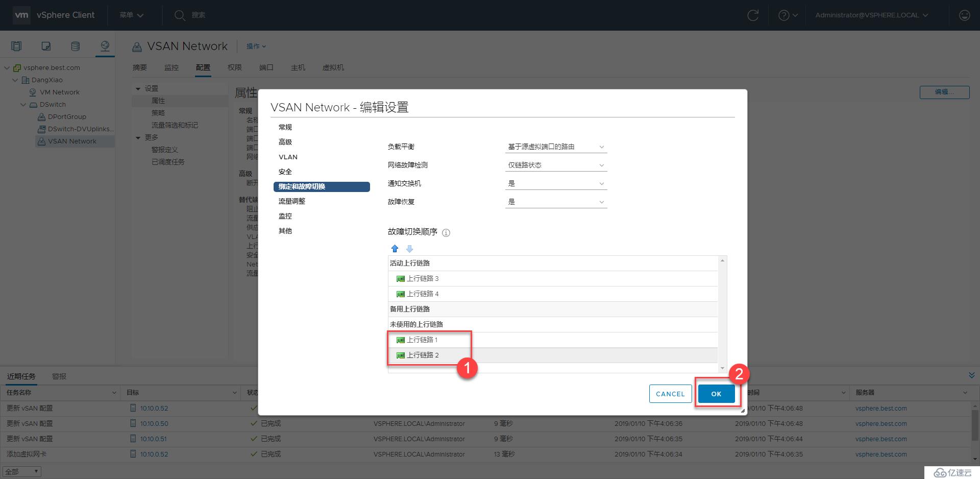The width and height of the screenshot is (980, 479).
Task: Open 网络故障检测 dropdown
Action: click(556, 165)
